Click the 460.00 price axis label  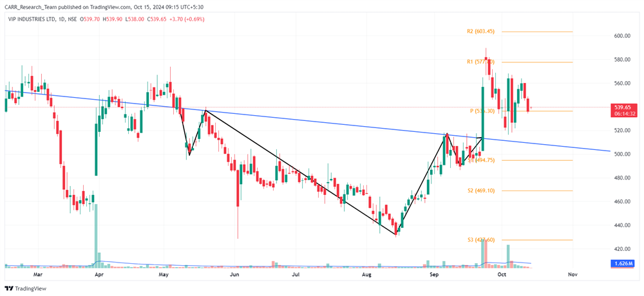[x=623, y=202]
